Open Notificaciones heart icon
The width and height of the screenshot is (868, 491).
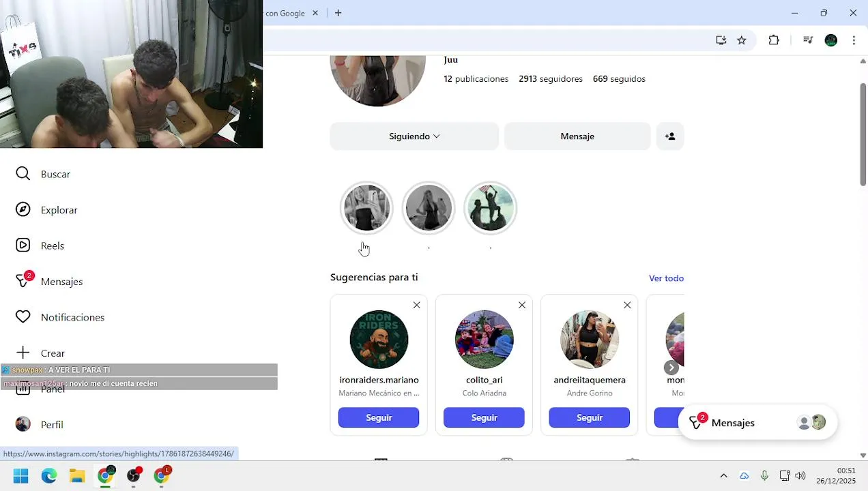(x=23, y=317)
